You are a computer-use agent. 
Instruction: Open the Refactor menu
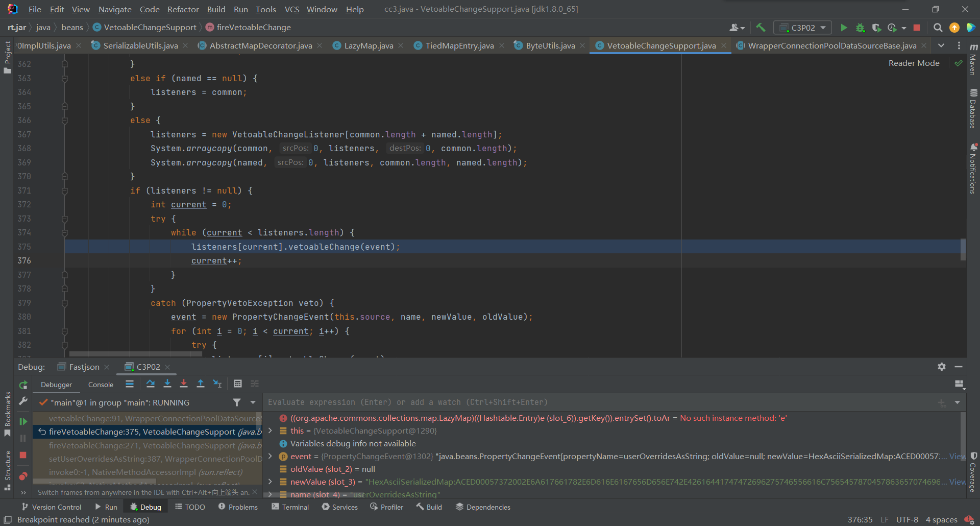pyautogui.click(x=183, y=9)
